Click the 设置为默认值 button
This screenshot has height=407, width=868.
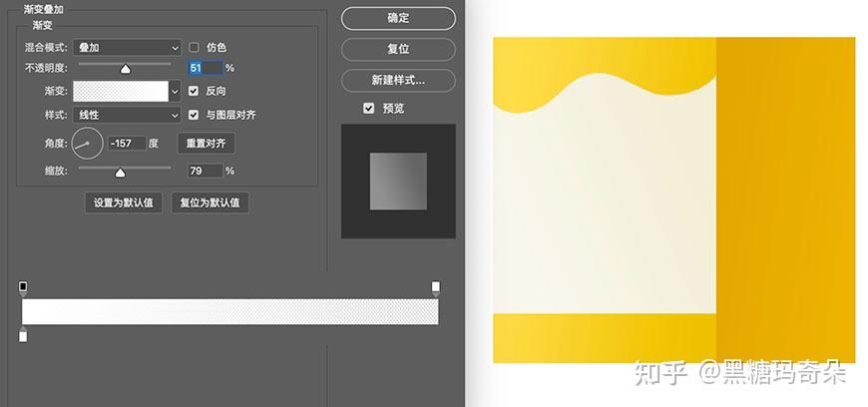(x=124, y=203)
